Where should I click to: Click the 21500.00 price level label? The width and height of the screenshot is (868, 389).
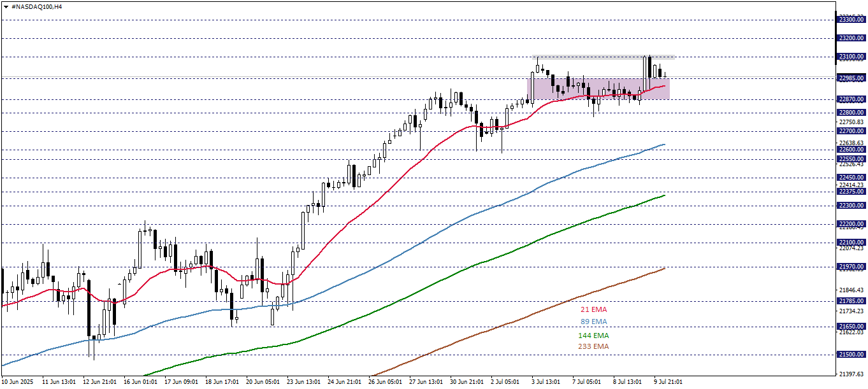pyautogui.click(x=851, y=355)
